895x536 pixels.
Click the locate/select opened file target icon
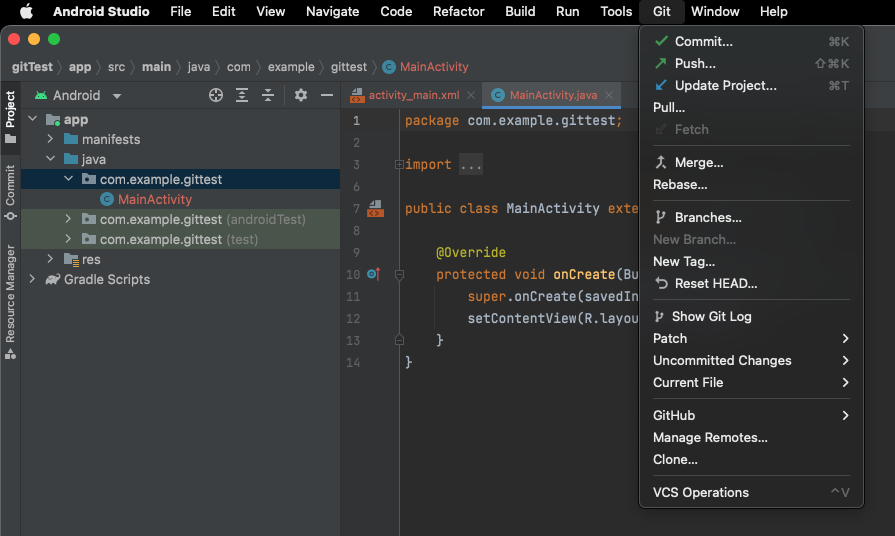pos(216,95)
